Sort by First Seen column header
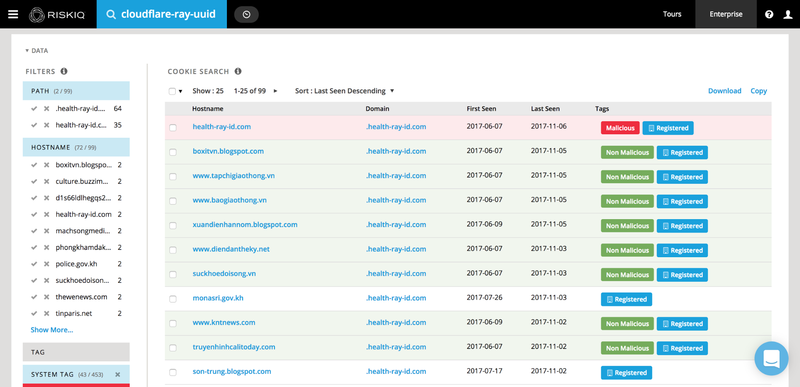Screen dimensions: 800x387 tap(481, 109)
